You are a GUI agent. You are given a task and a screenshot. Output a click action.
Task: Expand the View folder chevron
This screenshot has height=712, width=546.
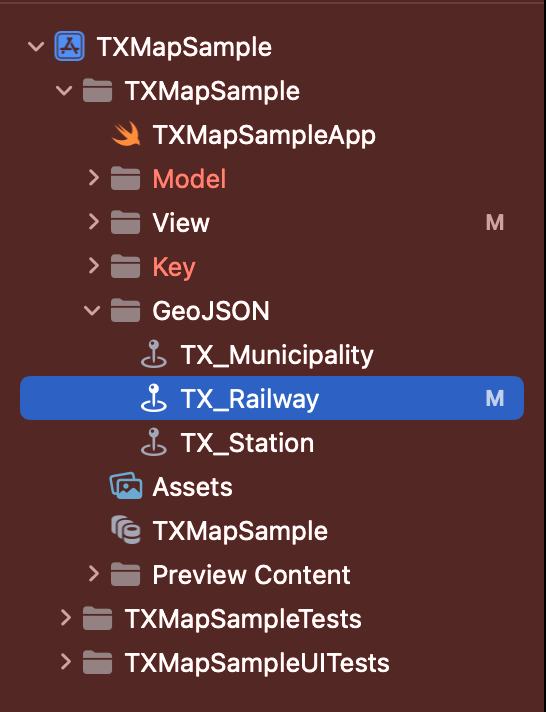[x=94, y=222]
